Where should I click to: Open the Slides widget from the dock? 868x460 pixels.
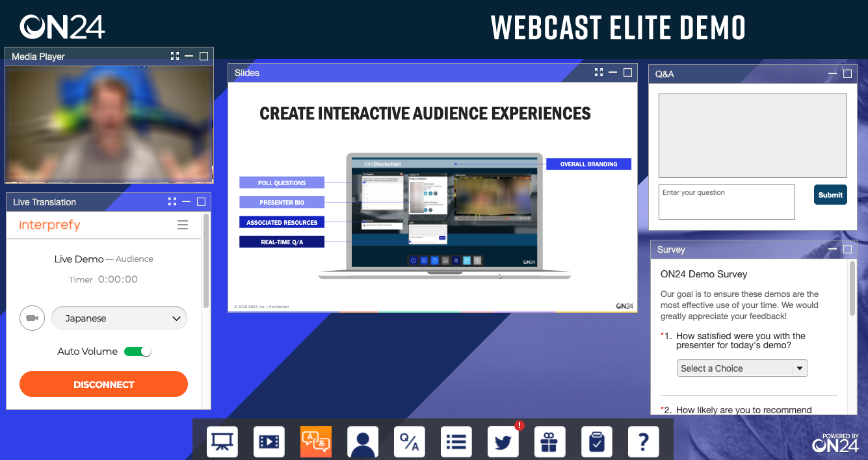coord(222,442)
